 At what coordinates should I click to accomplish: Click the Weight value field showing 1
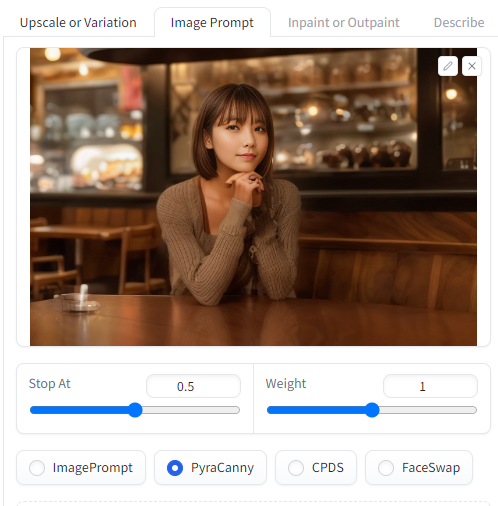click(x=430, y=386)
